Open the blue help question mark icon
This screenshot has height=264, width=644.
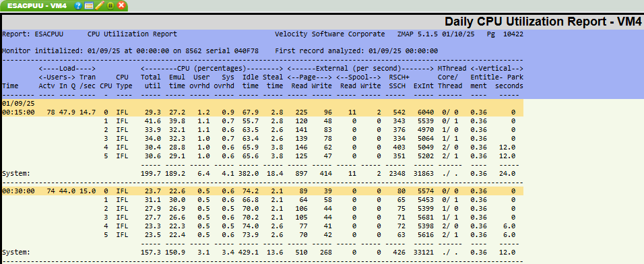(78, 6)
